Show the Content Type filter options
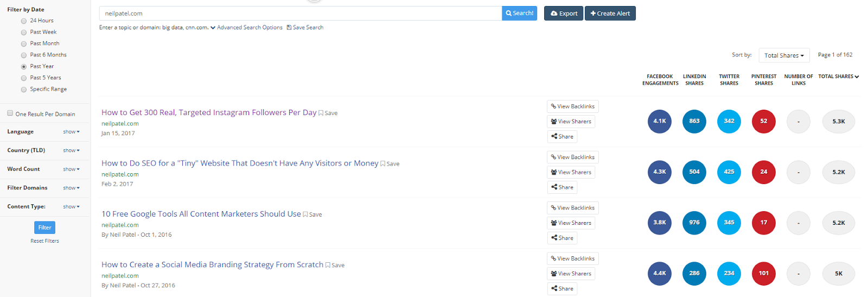The height and width of the screenshot is (297, 868). 71,206
